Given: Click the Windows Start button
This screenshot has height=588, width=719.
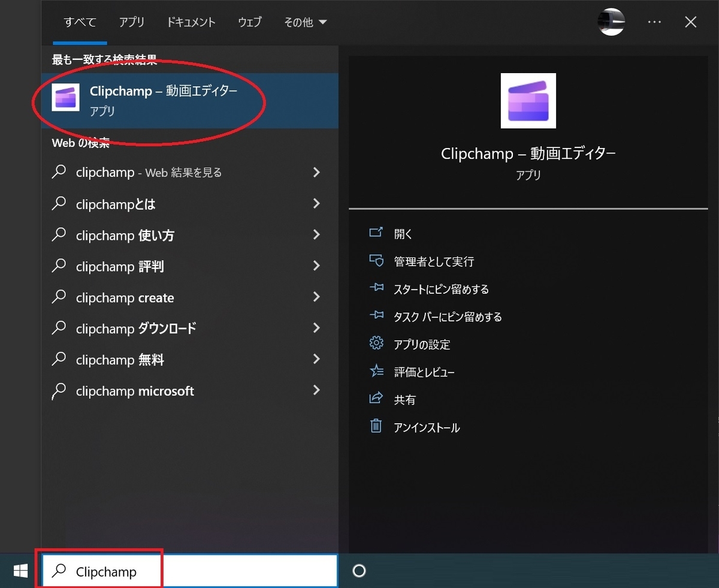Looking at the screenshot, I should point(20,571).
